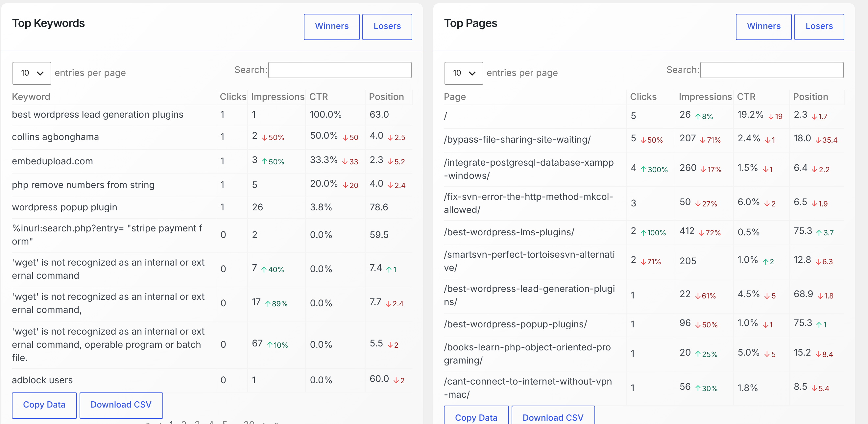Open Top Pages entries per page dropdown
The height and width of the screenshot is (424, 868).
point(463,73)
